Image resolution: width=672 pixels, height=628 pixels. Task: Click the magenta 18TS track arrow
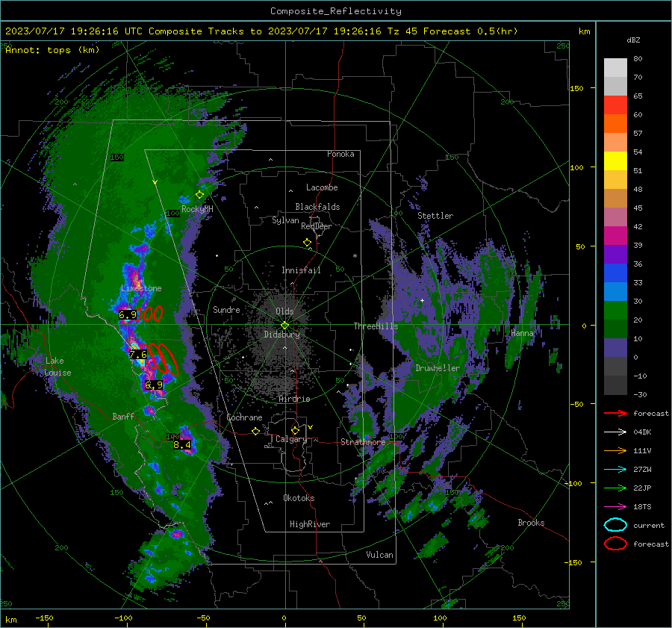point(615,507)
